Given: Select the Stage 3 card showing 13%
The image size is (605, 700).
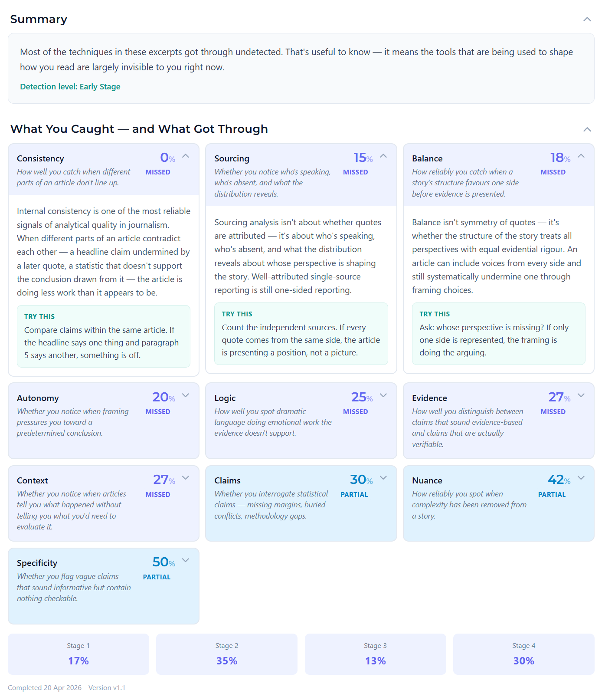Looking at the screenshot, I should coord(375,654).
